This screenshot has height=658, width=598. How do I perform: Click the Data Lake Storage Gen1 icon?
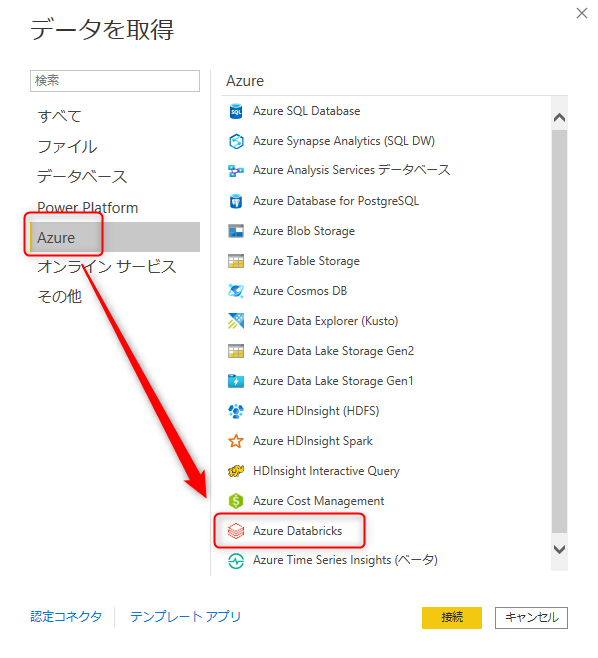click(x=236, y=381)
